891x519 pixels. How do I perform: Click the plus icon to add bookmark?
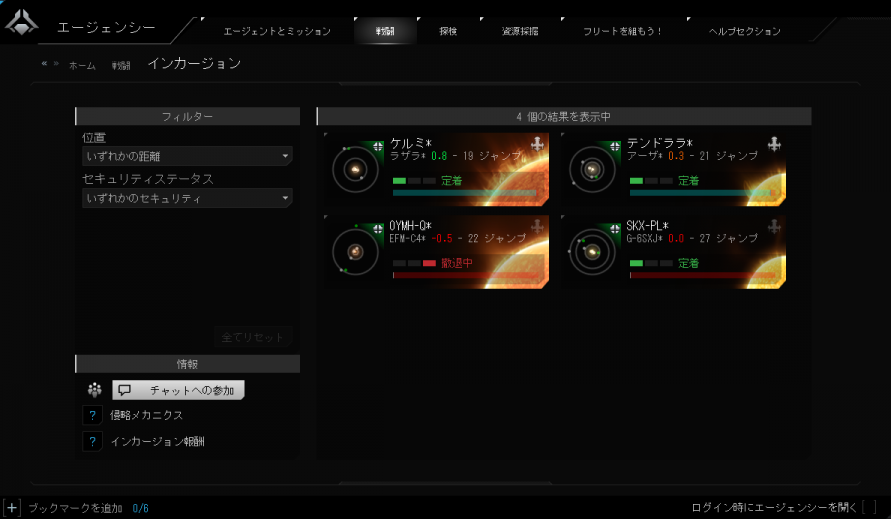[x=12, y=508]
